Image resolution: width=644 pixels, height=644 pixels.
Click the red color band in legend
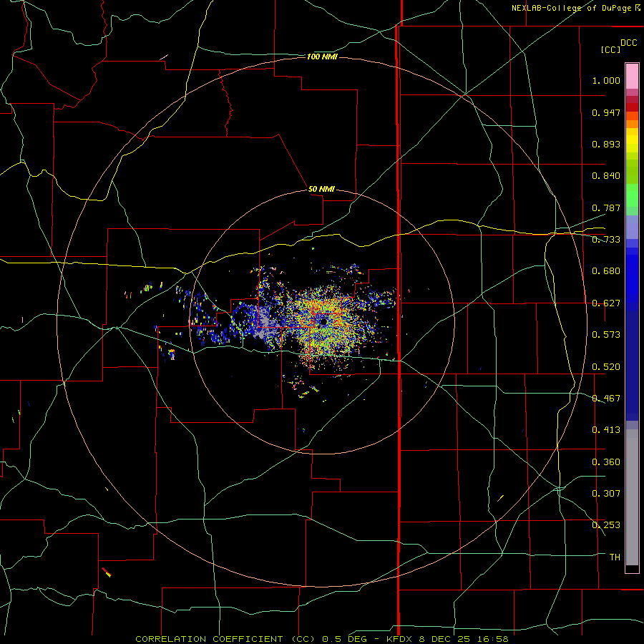(632, 107)
